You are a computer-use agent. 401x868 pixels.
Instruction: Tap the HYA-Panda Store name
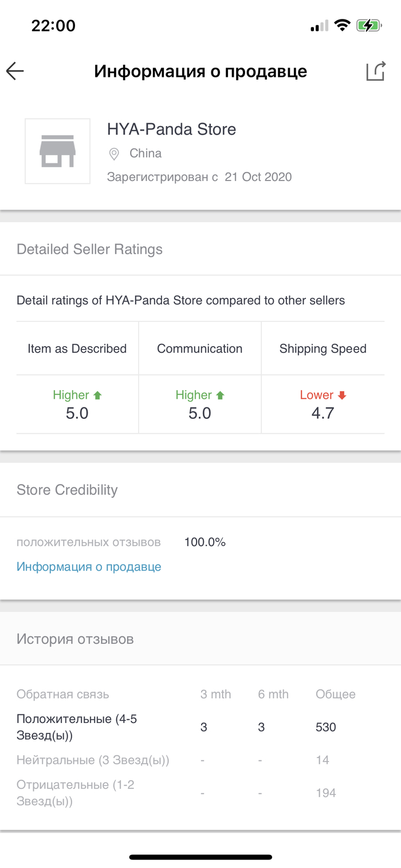[x=171, y=129]
